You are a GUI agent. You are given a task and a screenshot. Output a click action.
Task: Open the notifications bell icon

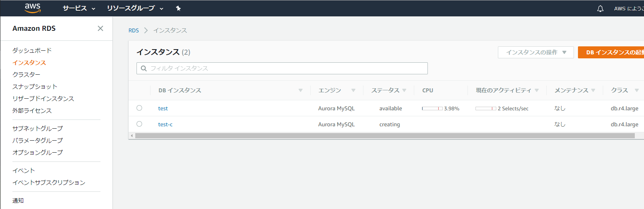click(x=600, y=8)
